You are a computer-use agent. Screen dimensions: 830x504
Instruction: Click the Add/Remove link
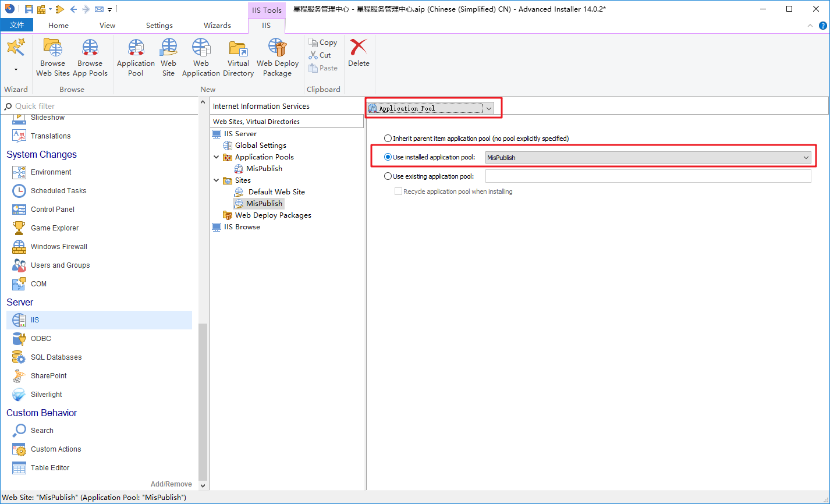pos(171,484)
